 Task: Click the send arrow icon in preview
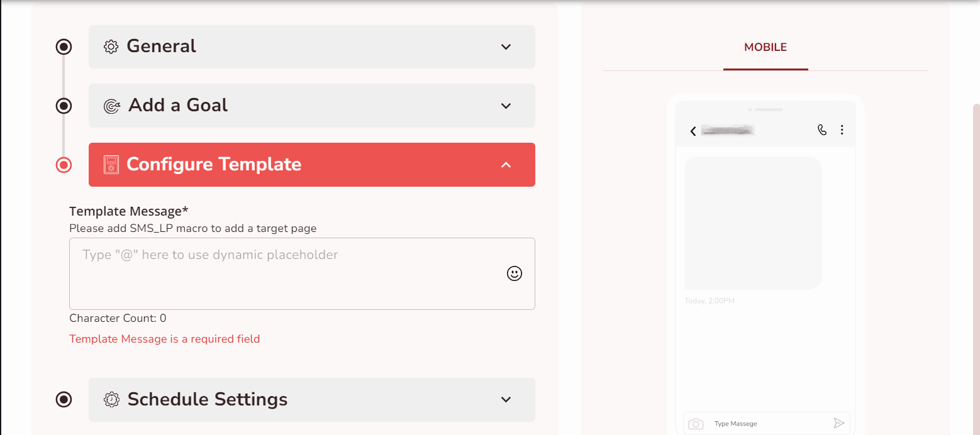[838, 423]
